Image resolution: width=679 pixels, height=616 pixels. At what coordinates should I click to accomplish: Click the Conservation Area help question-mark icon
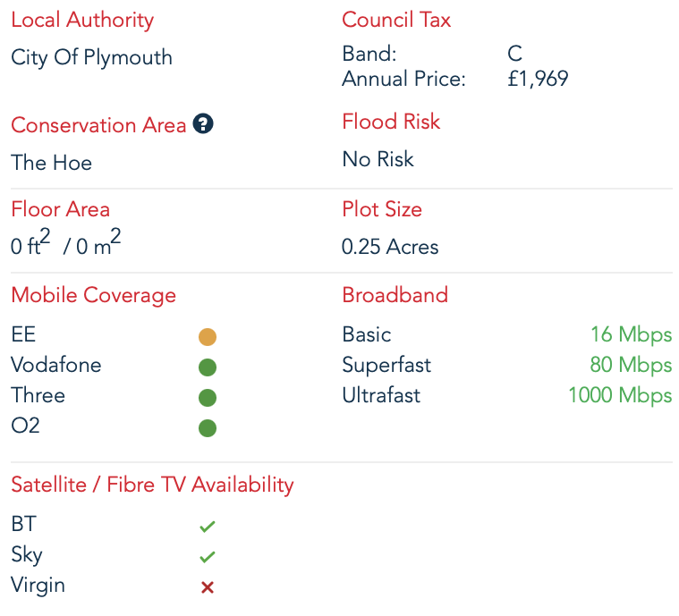tap(203, 123)
